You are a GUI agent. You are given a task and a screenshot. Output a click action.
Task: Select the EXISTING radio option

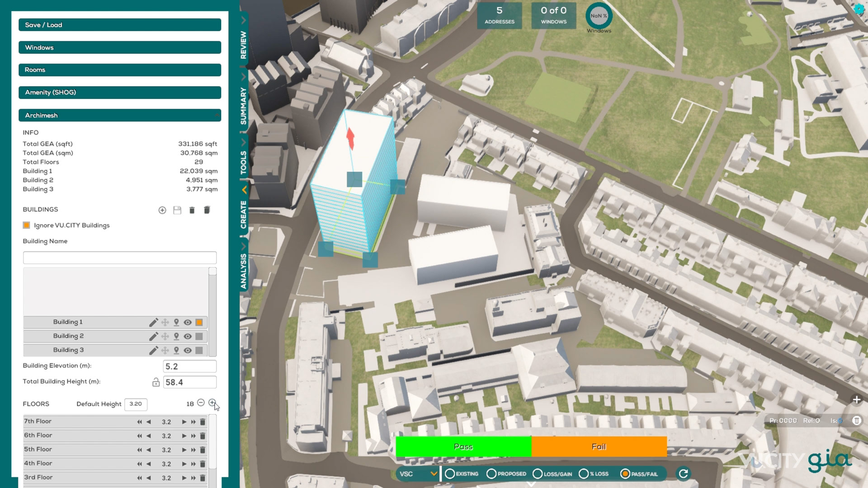pyautogui.click(x=450, y=474)
